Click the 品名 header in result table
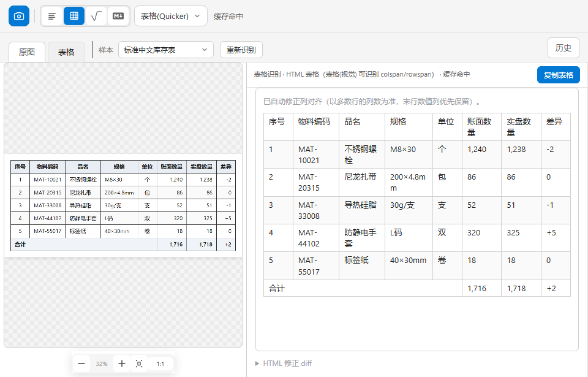 (x=362, y=127)
